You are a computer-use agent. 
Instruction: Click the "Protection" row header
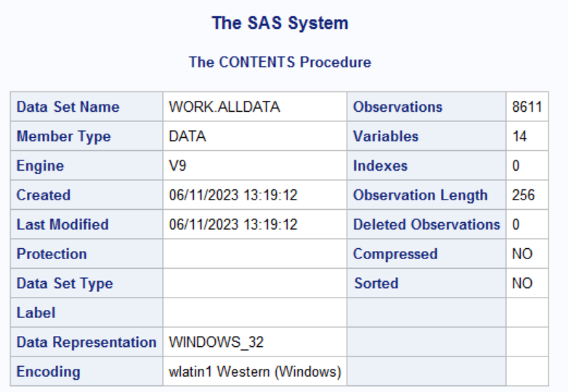point(52,254)
